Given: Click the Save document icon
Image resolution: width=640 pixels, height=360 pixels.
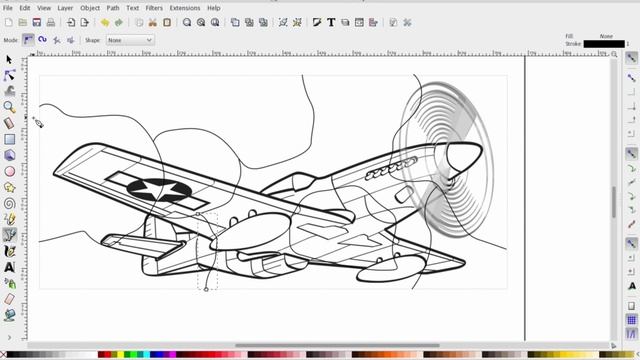Looking at the screenshot, I should pos(37,22).
